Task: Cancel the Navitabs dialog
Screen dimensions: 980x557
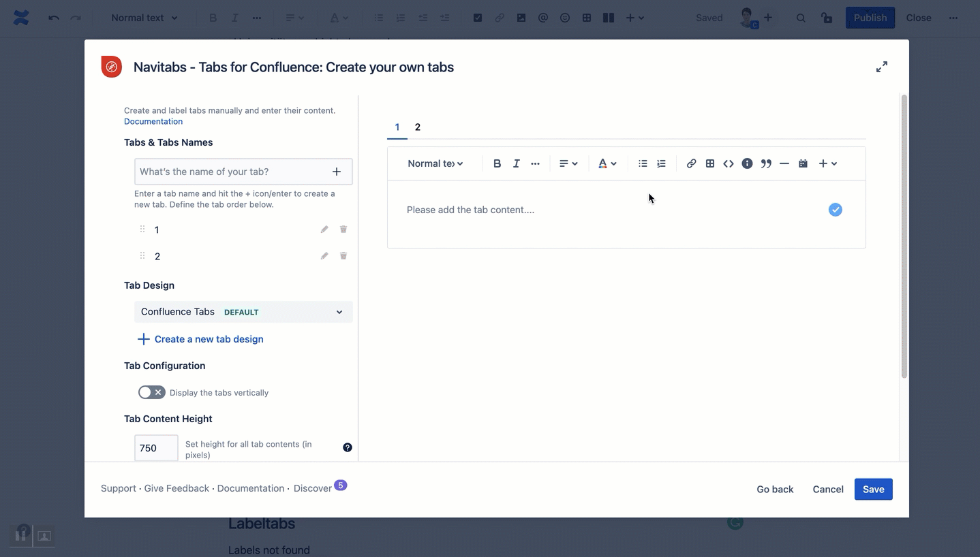Action: click(x=828, y=489)
